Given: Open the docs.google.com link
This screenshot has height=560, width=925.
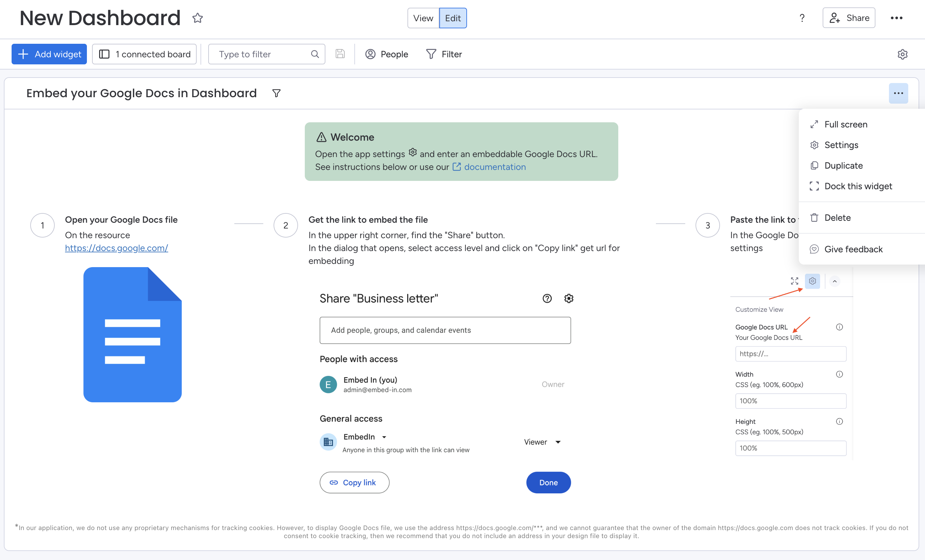Looking at the screenshot, I should coord(117,248).
